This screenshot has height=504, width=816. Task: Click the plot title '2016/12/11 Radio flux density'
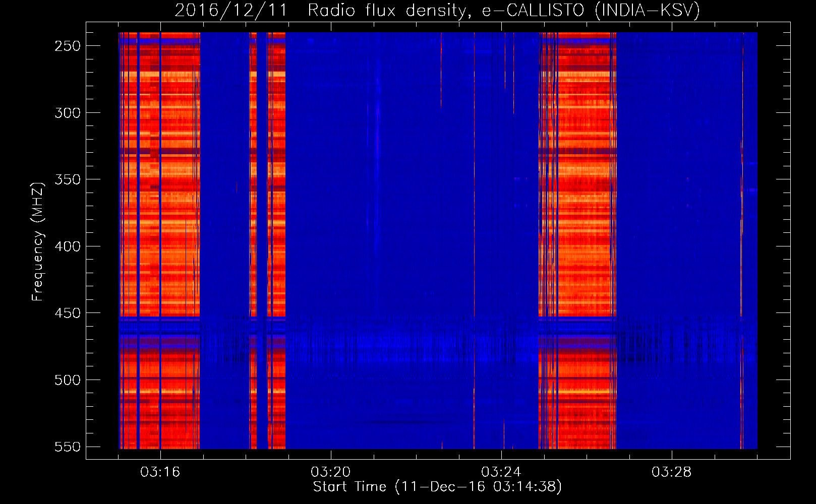[437, 10]
